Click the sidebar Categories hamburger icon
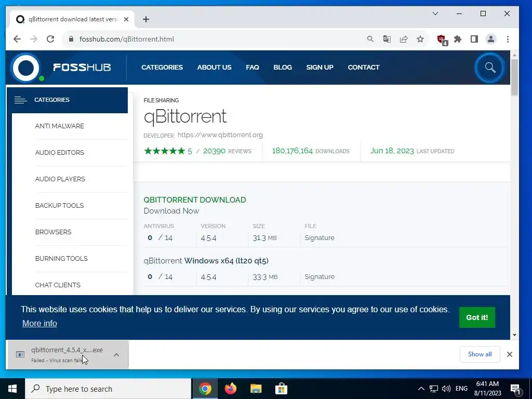Viewport: 532px width, 399px height. [20, 100]
